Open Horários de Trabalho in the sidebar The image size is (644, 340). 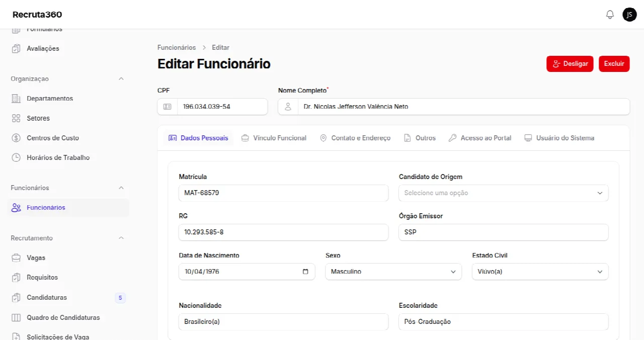[68, 157]
